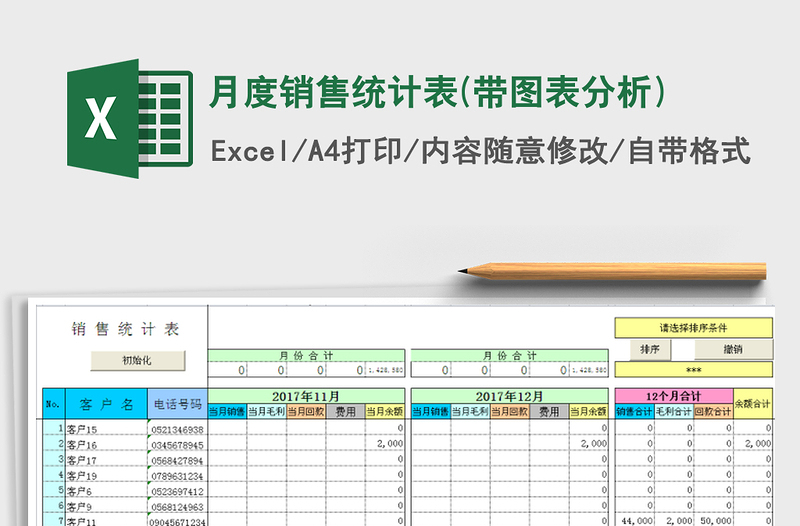Click phone number 09045671234
Image resolution: width=800 pixels, height=526 pixels.
tap(178, 522)
